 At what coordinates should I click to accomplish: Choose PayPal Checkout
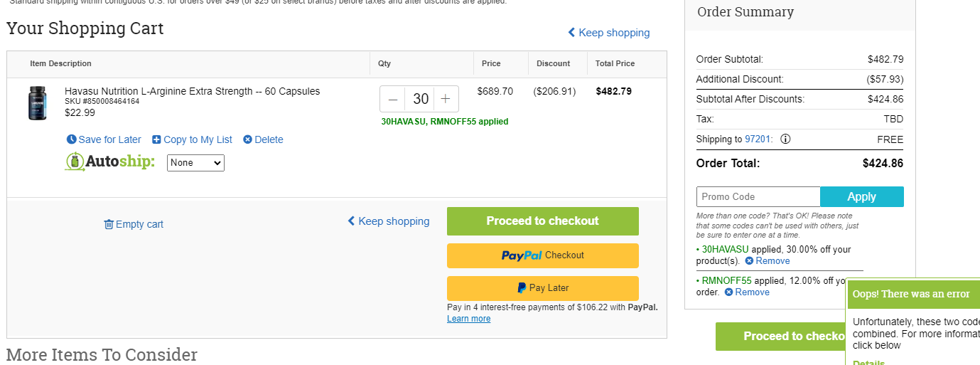click(543, 255)
